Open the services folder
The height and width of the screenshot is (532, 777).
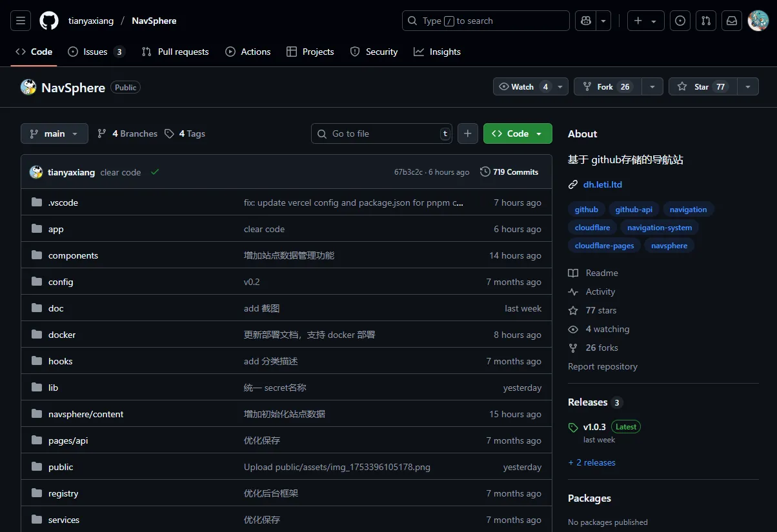point(64,520)
